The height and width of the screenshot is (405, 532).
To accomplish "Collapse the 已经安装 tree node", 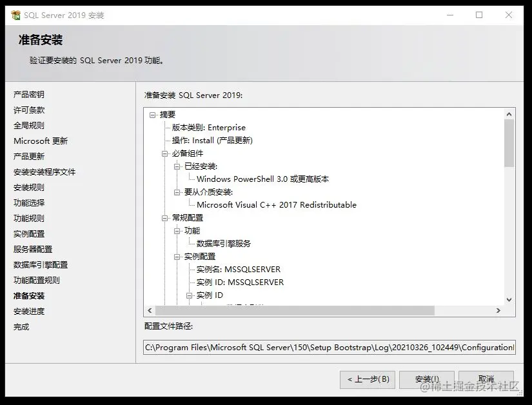I will [177, 166].
